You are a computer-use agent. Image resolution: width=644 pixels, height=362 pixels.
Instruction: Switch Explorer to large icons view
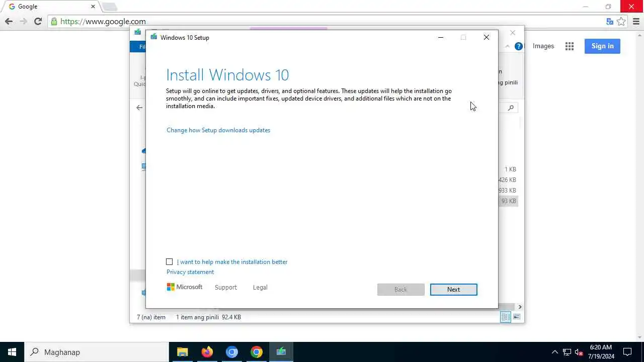pyautogui.click(x=517, y=317)
